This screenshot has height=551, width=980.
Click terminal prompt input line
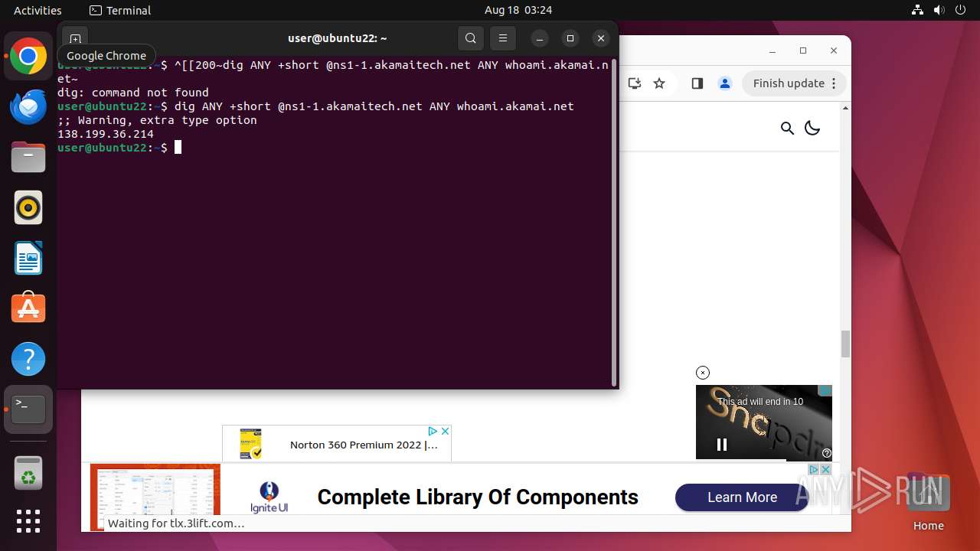[x=334, y=148]
